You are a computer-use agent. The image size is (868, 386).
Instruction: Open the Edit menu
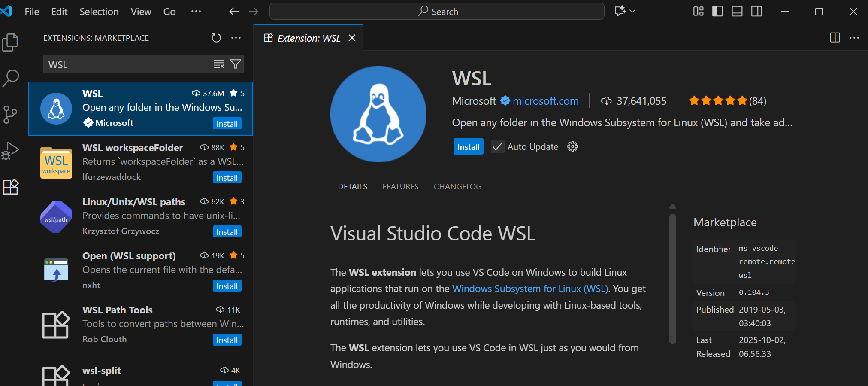(59, 12)
